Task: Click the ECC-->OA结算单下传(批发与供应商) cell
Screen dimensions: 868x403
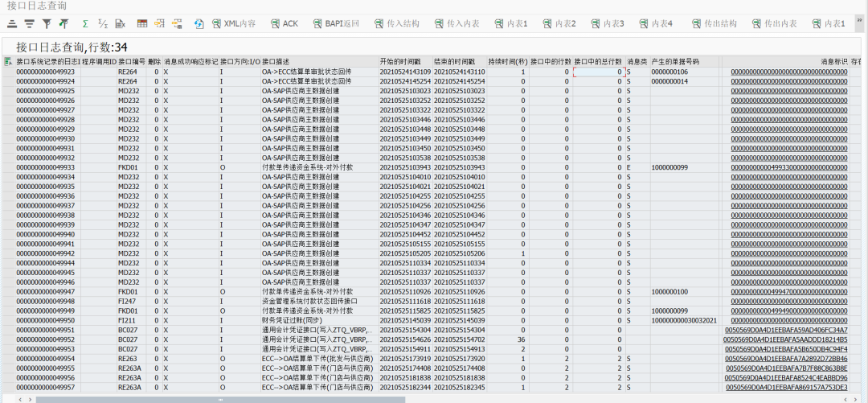Action: pos(319,359)
